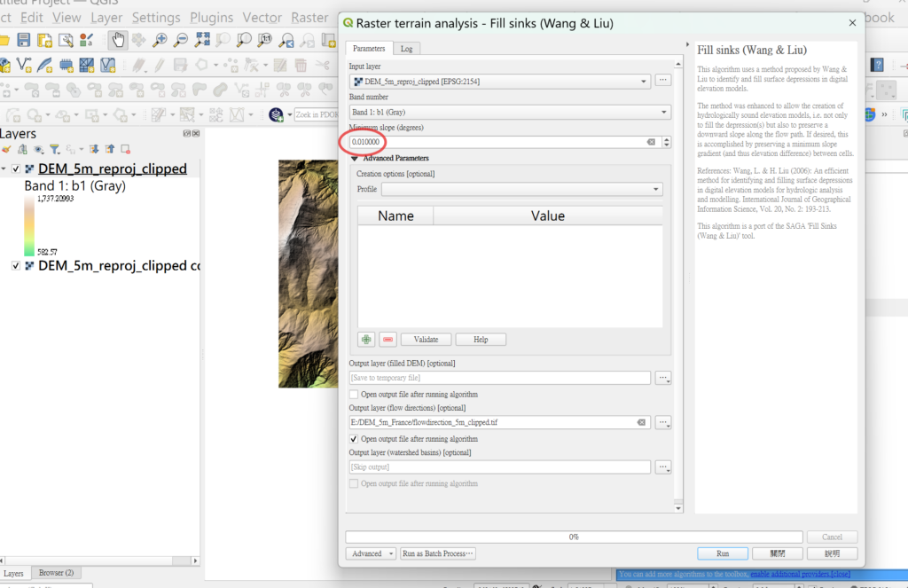Uncheck open flow directions output after running
This screenshot has height=588, width=908.
pyautogui.click(x=355, y=439)
